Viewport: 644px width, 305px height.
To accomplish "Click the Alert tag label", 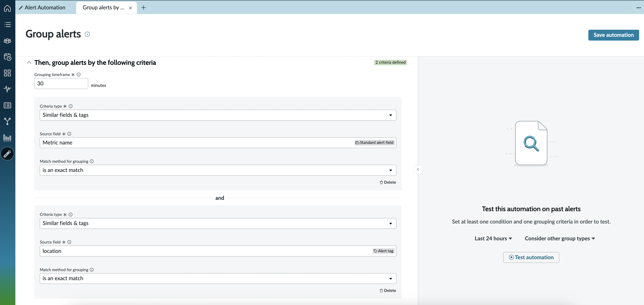I will point(383,251).
